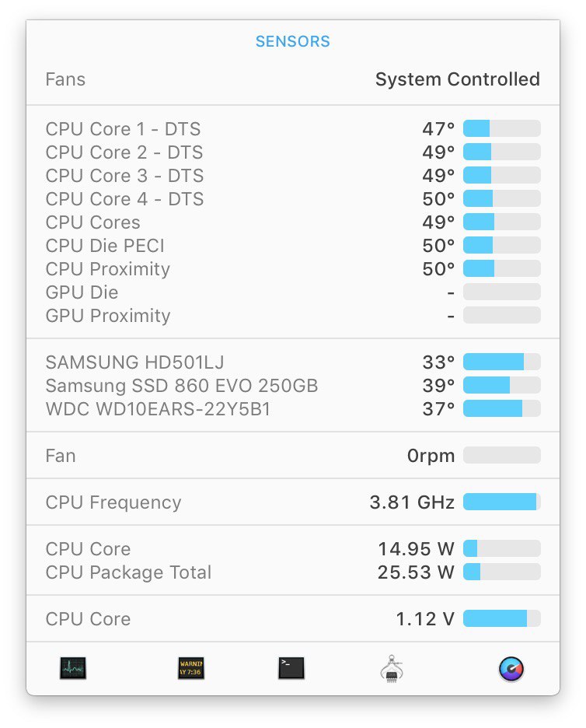Click the Fans row label
The image size is (586, 728).
[65, 79]
